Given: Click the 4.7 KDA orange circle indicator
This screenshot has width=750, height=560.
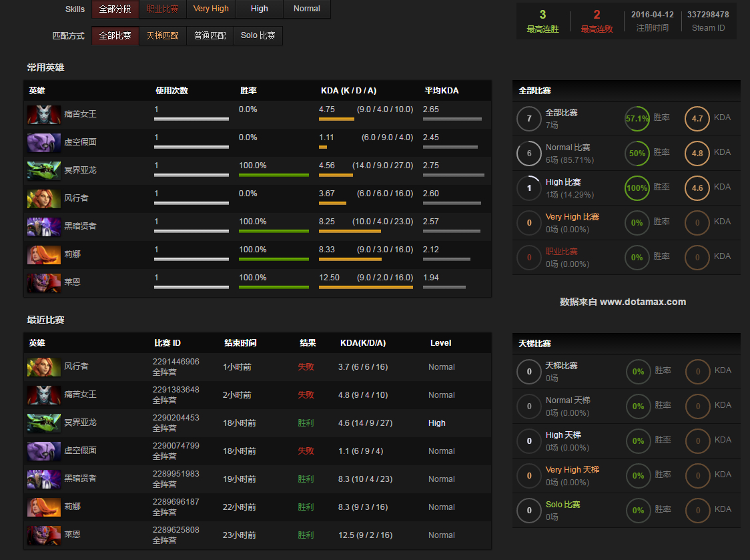Looking at the screenshot, I should [697, 119].
